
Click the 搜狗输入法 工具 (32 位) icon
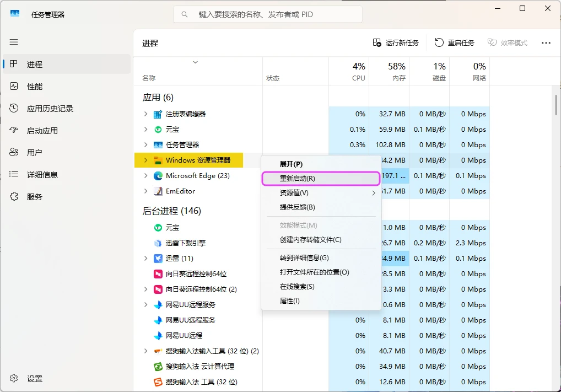point(158,382)
